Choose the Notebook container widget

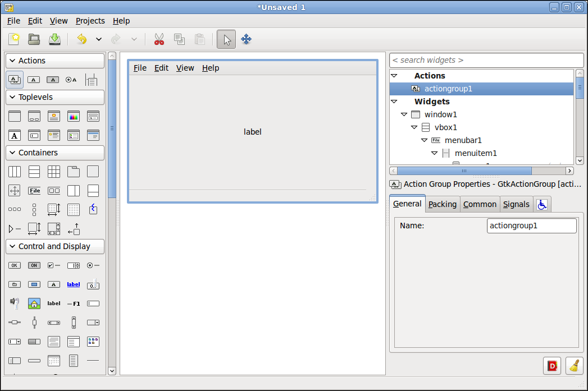coord(74,172)
